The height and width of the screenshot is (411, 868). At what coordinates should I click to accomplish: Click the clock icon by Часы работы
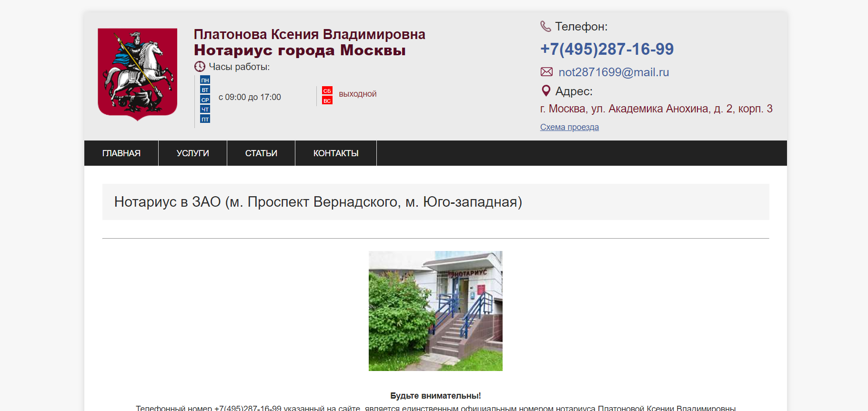point(200,67)
